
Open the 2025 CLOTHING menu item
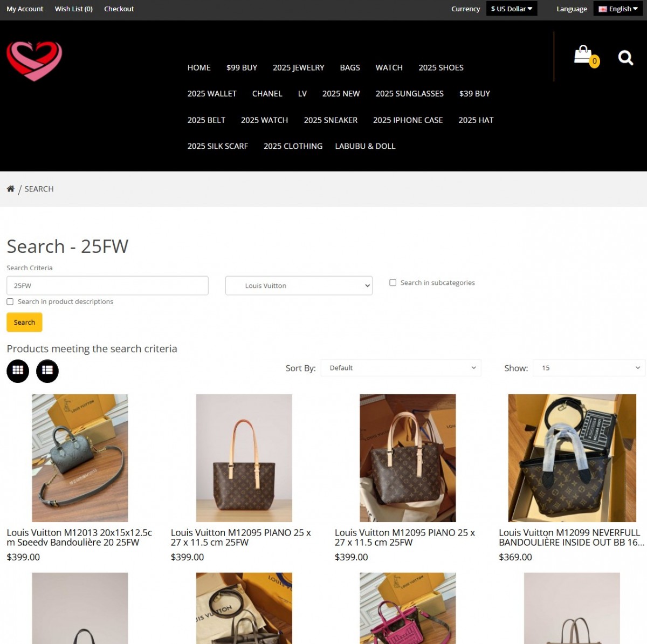pyautogui.click(x=293, y=146)
